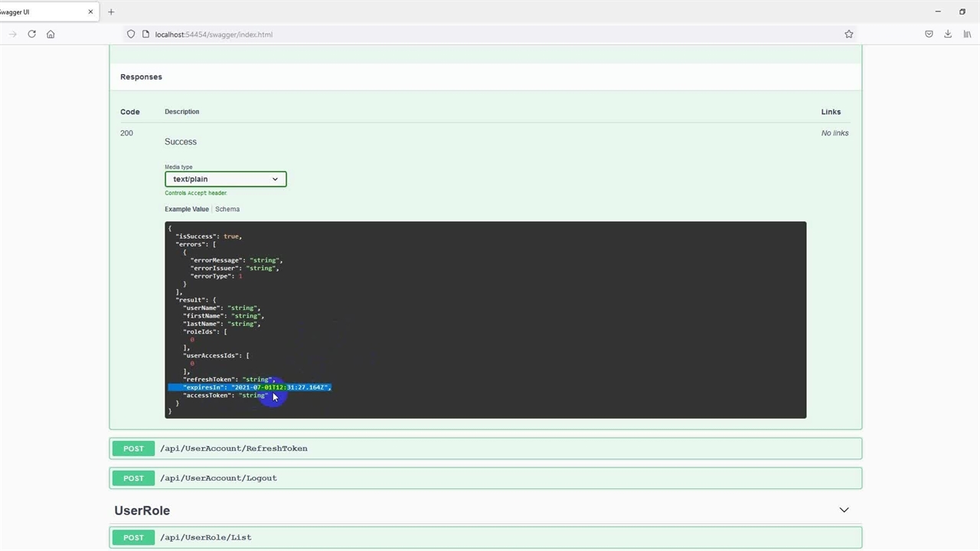This screenshot has height=551, width=980.
Task: Click the browser reload icon
Action: [31, 34]
